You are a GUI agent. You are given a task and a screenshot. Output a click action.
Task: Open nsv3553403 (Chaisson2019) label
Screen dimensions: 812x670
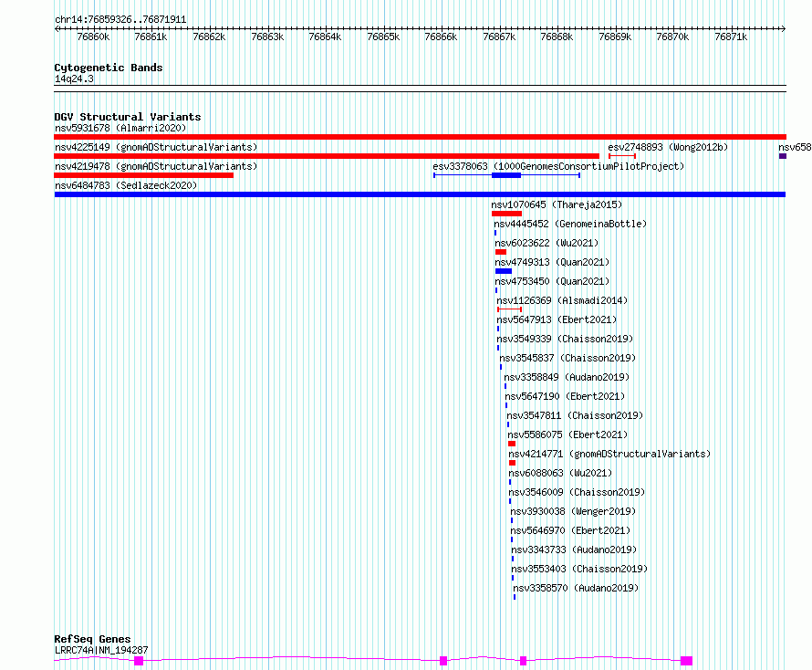coord(579,569)
